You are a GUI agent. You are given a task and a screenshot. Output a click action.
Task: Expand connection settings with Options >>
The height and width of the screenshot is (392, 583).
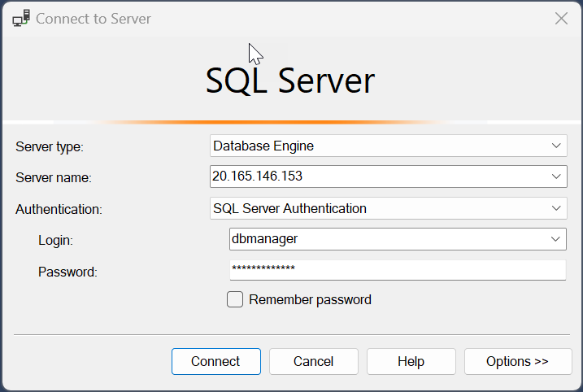517,361
